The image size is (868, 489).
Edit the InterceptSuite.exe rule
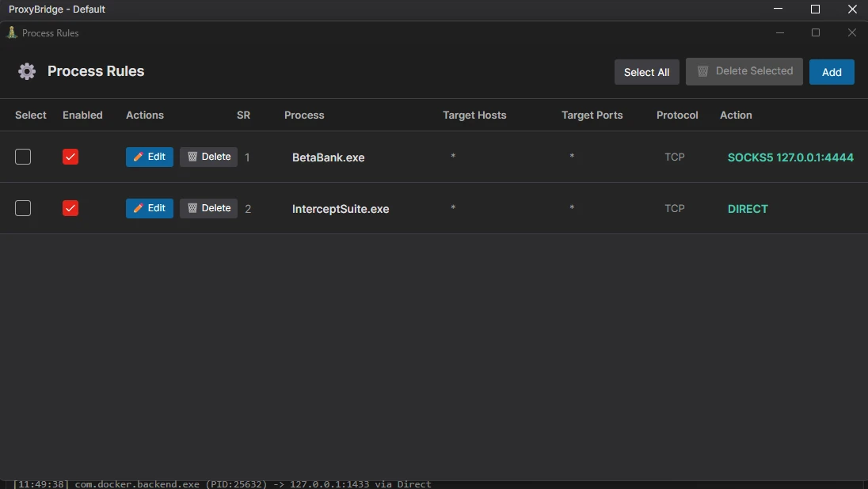(150, 208)
